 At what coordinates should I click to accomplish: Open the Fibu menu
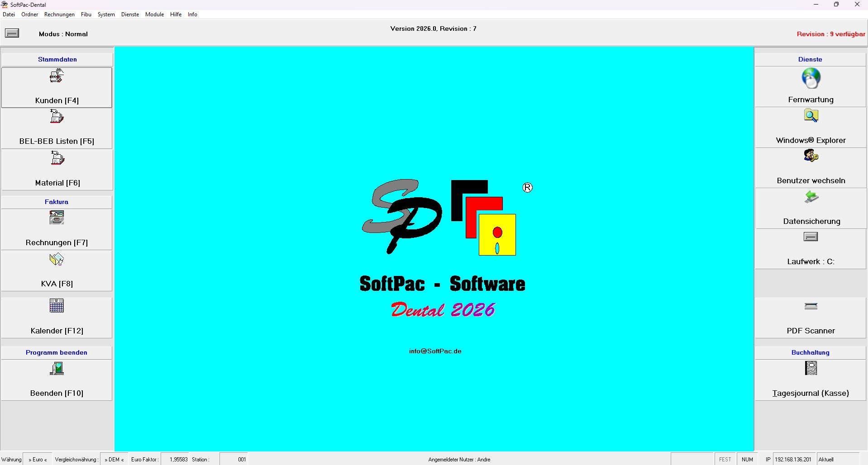tap(86, 14)
